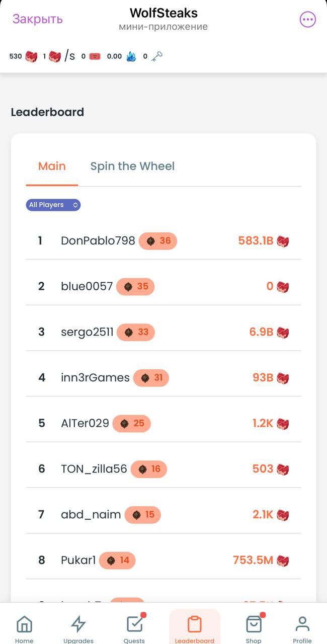Switch to the Spin the Wheel tab
Screen dimensions: 327x644
(132, 166)
